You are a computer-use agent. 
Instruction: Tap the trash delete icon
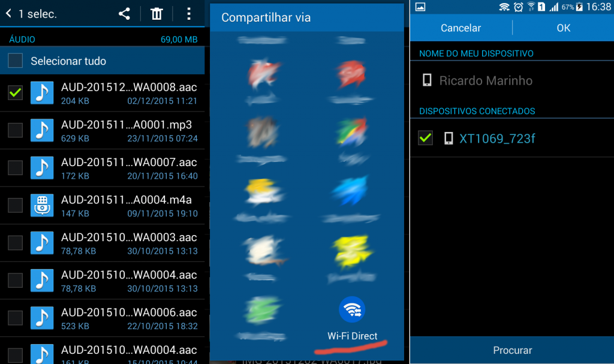156,14
